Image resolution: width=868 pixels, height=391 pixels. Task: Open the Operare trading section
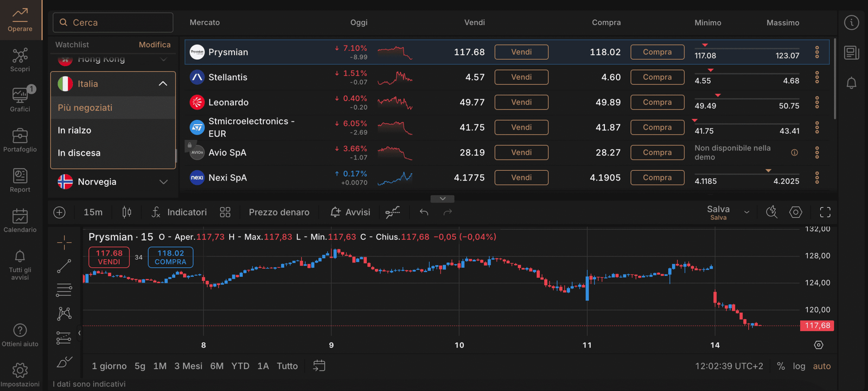20,20
